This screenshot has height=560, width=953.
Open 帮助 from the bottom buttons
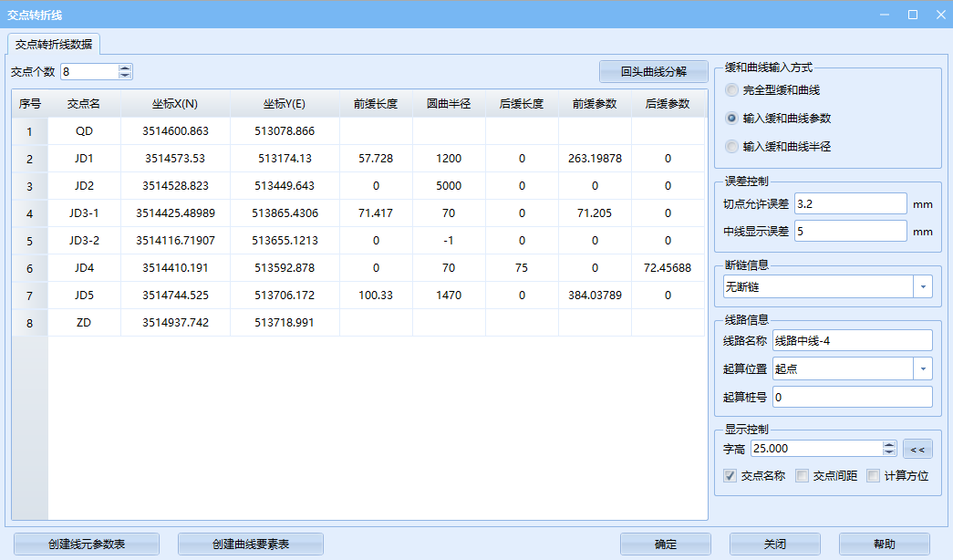(x=884, y=544)
